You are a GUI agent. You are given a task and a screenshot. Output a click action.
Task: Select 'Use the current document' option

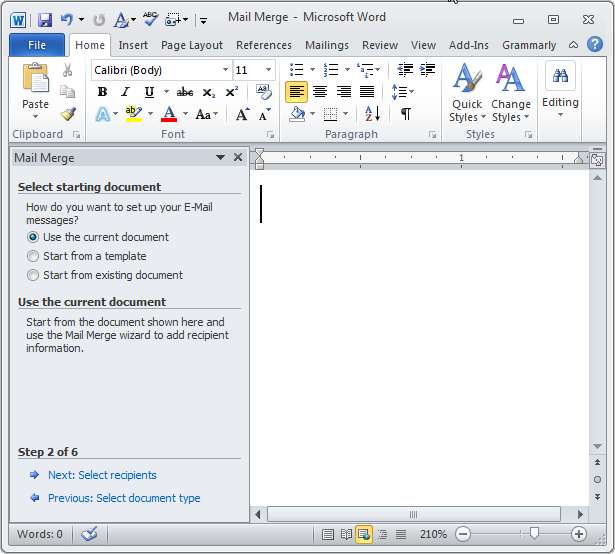click(33, 237)
